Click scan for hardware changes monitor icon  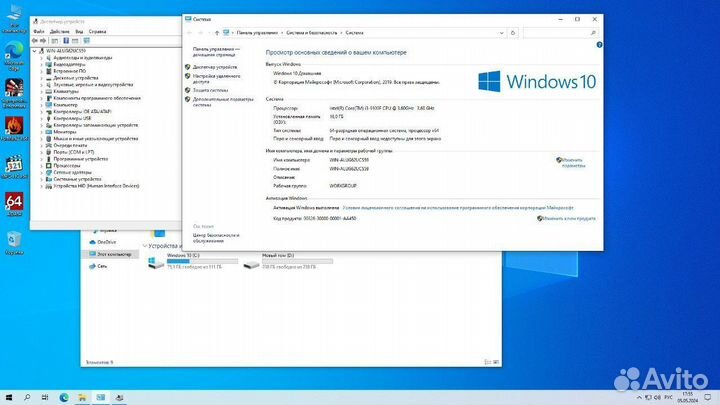pyautogui.click(x=87, y=41)
